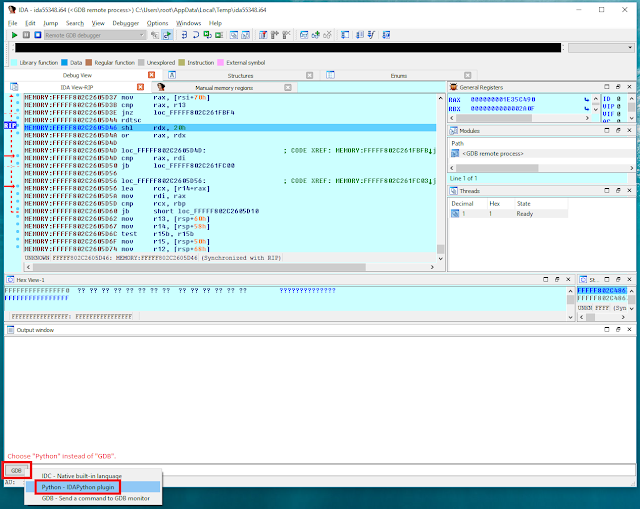Start the process with green play icon
Viewport: 640px width, 509px height.
pos(14,35)
